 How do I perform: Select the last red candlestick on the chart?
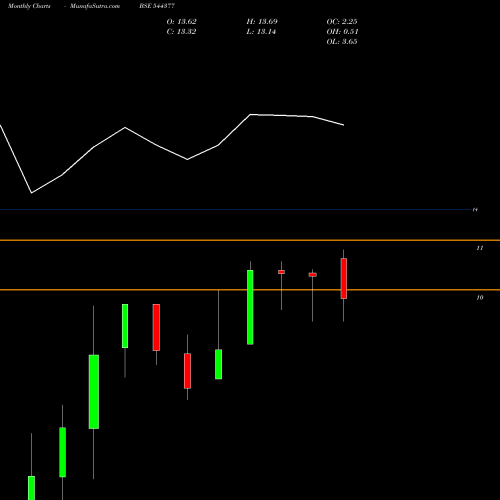[x=344, y=278]
